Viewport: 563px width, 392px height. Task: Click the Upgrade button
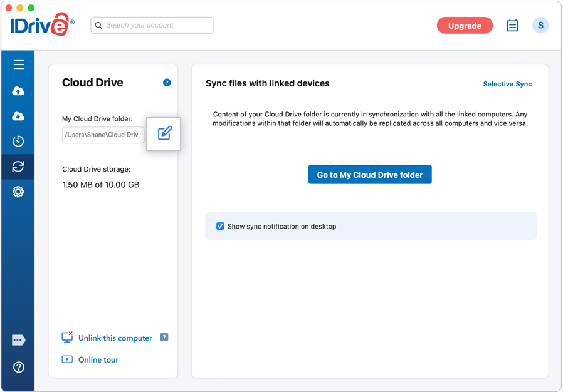(x=465, y=26)
